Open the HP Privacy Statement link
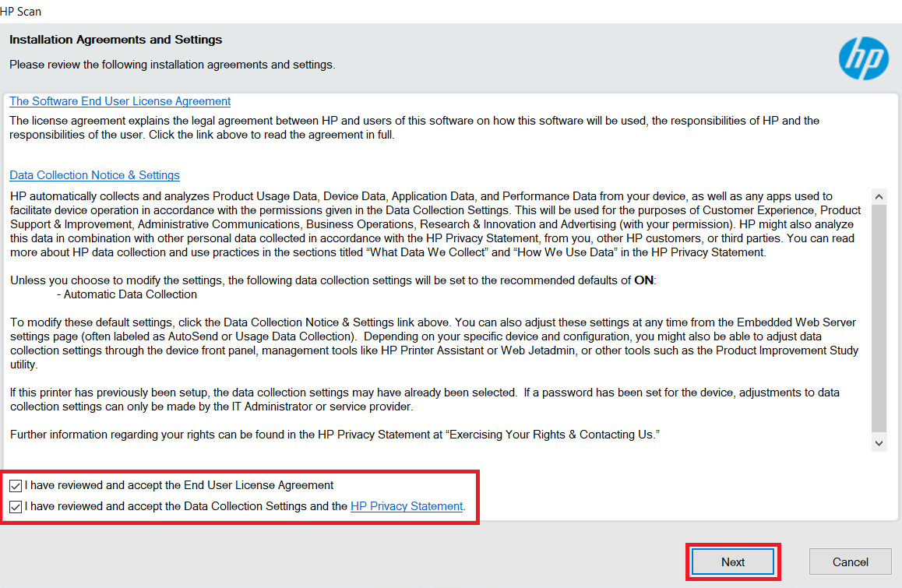 click(407, 506)
